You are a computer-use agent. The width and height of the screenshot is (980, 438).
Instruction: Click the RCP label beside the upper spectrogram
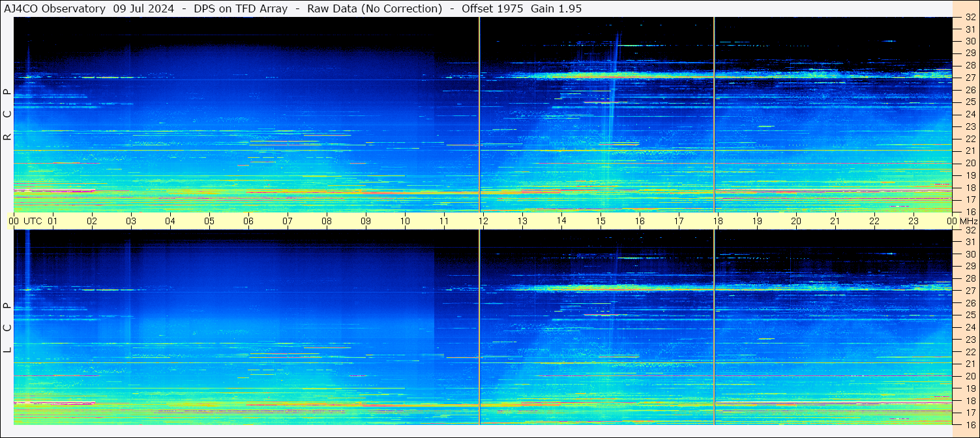[7, 115]
